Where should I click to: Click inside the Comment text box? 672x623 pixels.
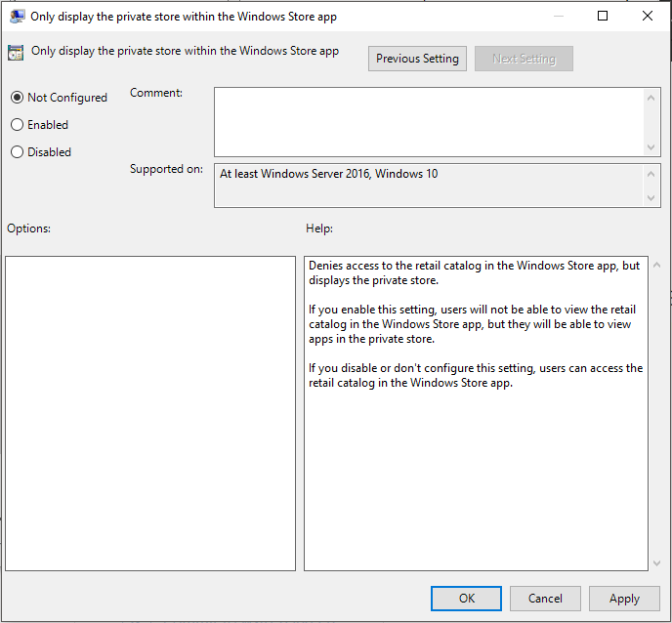click(x=429, y=122)
